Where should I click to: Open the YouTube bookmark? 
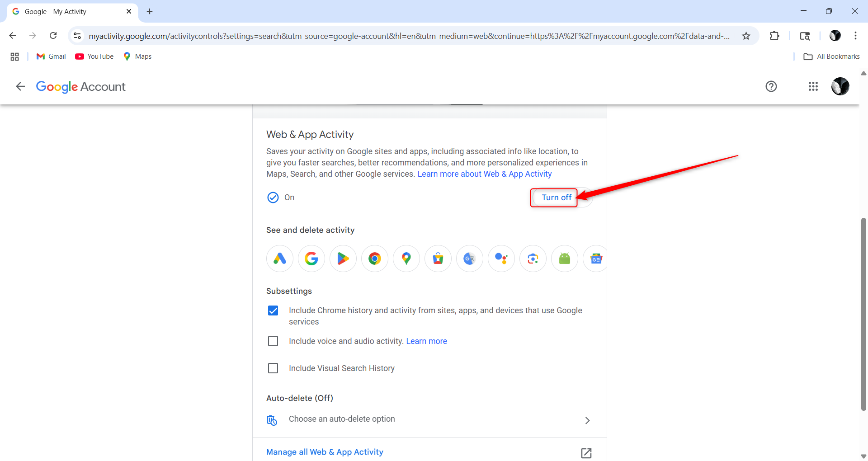point(94,56)
